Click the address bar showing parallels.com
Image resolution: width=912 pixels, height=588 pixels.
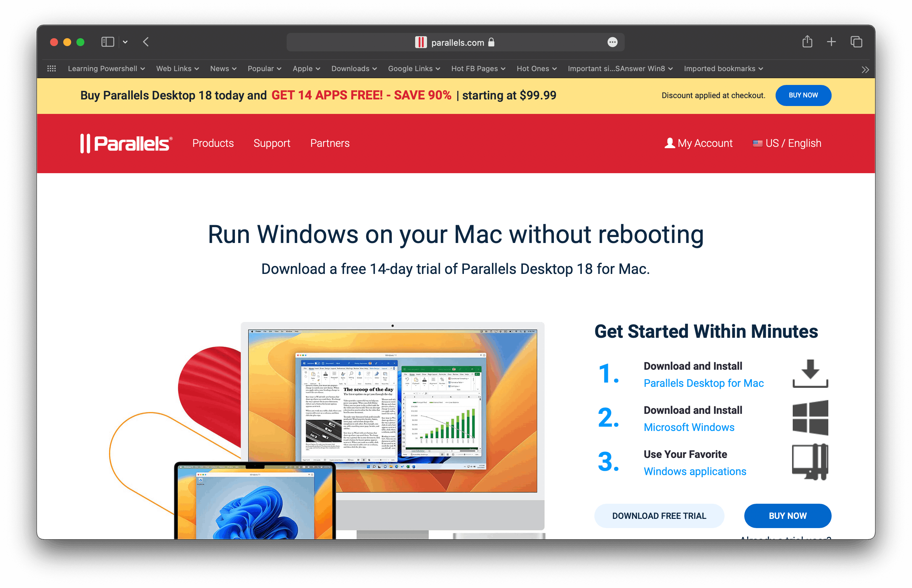click(455, 42)
